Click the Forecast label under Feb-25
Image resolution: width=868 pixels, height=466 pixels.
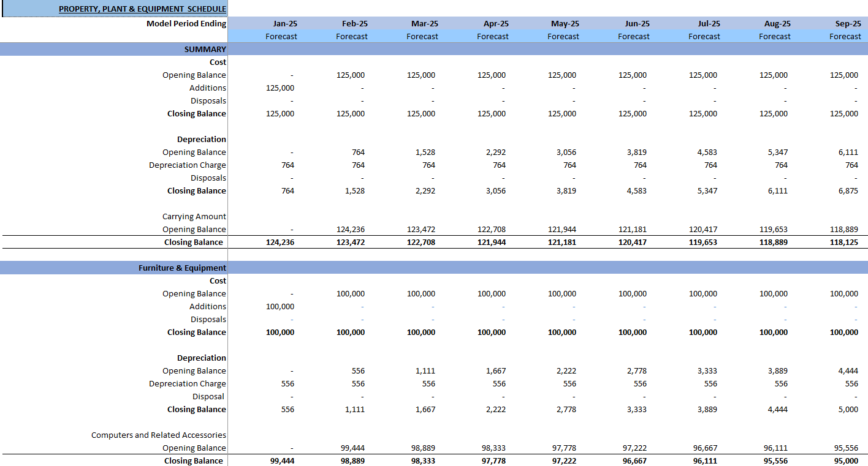(351, 36)
